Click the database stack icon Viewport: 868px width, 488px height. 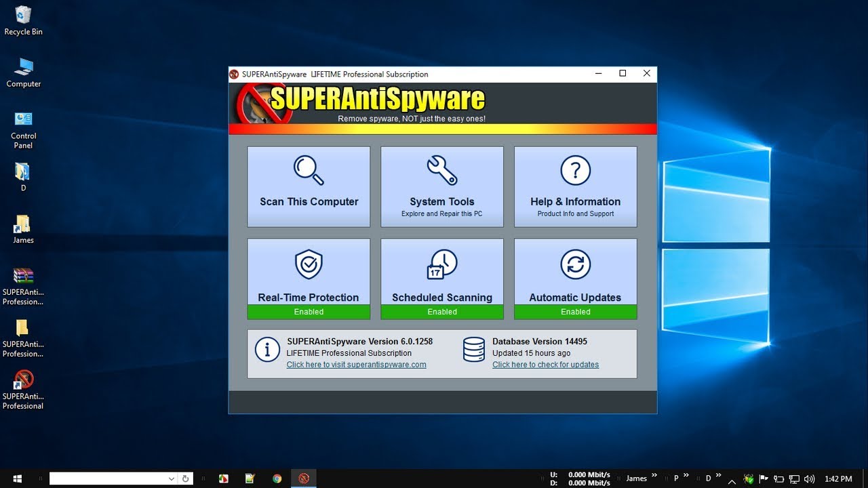[x=473, y=350]
